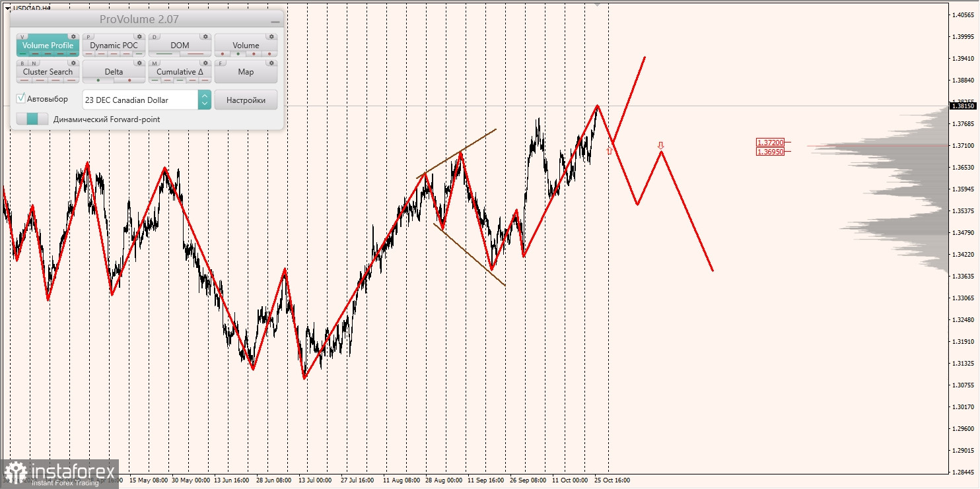Open DOM gear settings

(205, 36)
